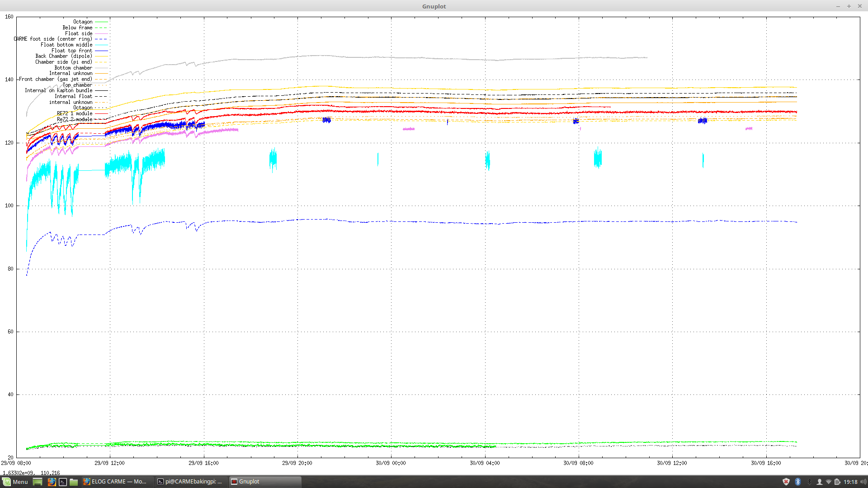The width and height of the screenshot is (868, 488).
Task: Click the black Bluetooth adapter tray icon
Action: point(809,482)
